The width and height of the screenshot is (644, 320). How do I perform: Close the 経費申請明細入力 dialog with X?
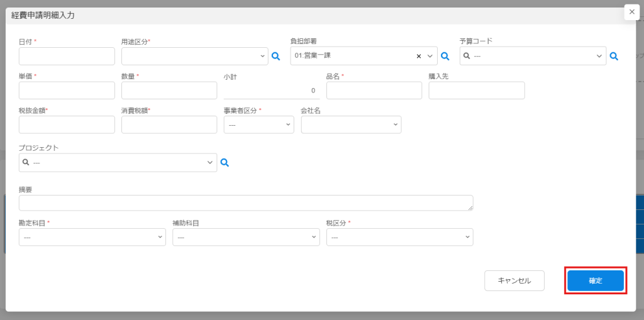pyautogui.click(x=631, y=12)
